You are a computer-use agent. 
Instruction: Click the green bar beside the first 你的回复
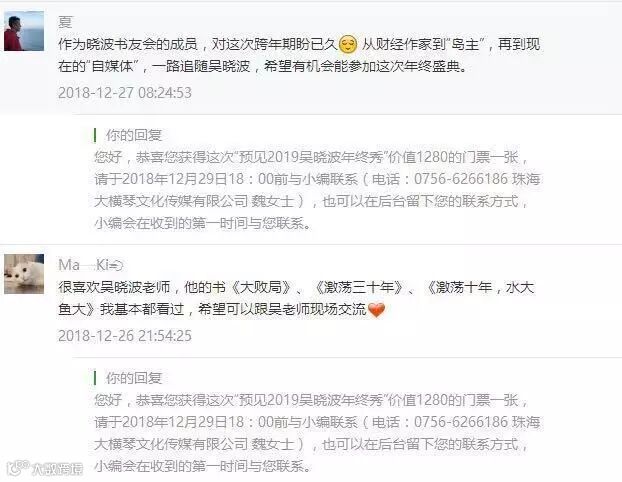click(x=95, y=135)
